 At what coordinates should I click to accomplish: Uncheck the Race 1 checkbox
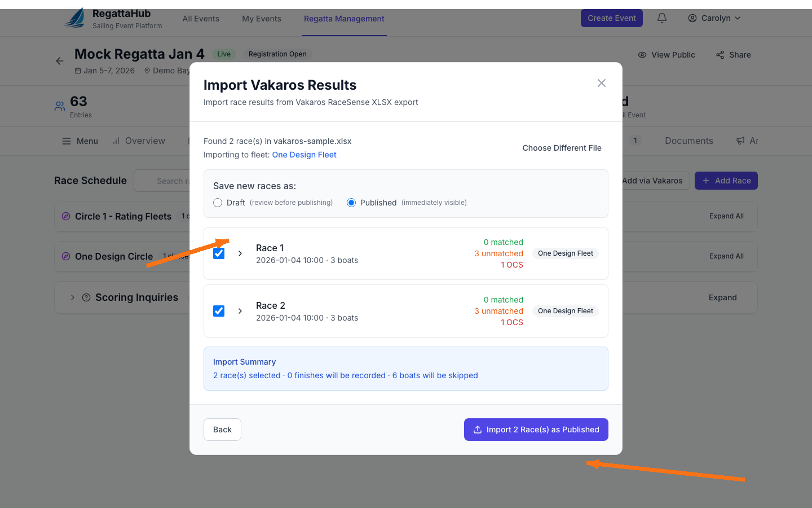(219, 253)
